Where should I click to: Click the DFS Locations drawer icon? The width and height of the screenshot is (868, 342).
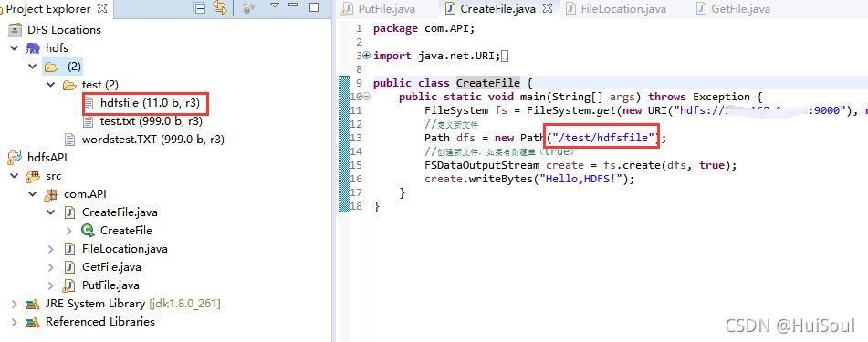pos(16,30)
